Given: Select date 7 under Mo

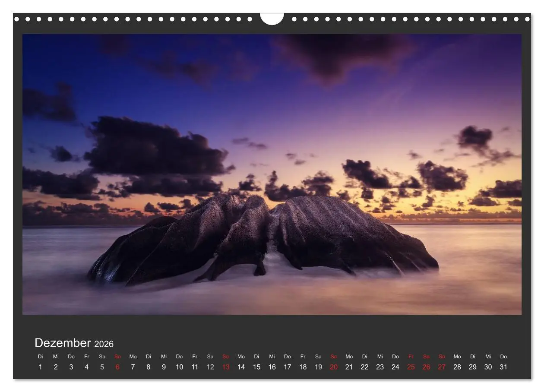Looking at the screenshot, I should pos(133,367).
